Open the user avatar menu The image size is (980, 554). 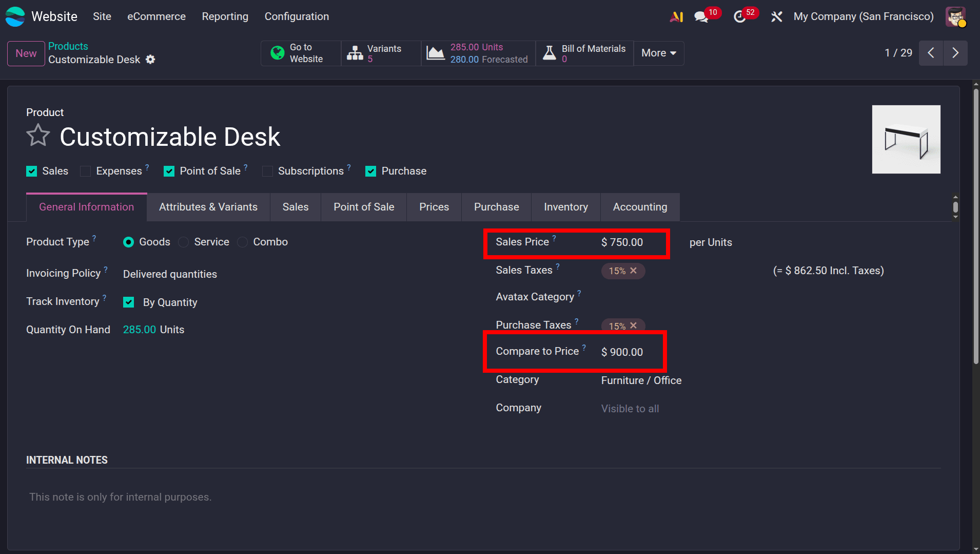956,17
